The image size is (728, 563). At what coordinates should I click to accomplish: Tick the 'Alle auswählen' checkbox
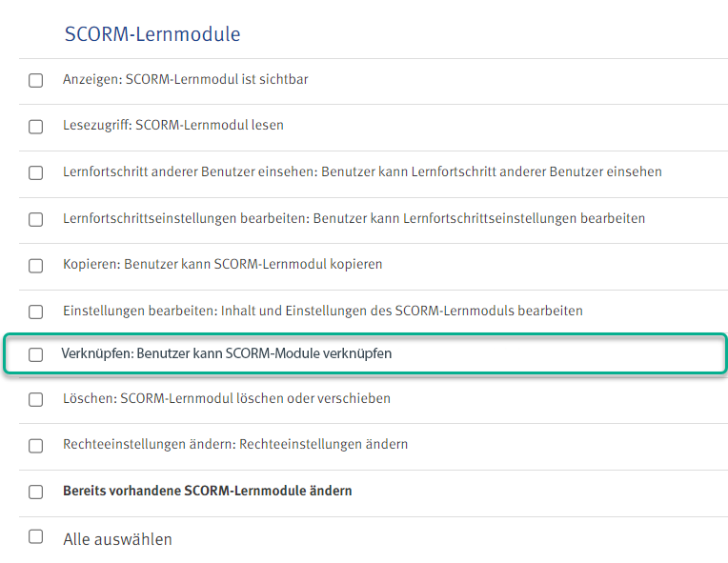click(x=36, y=537)
